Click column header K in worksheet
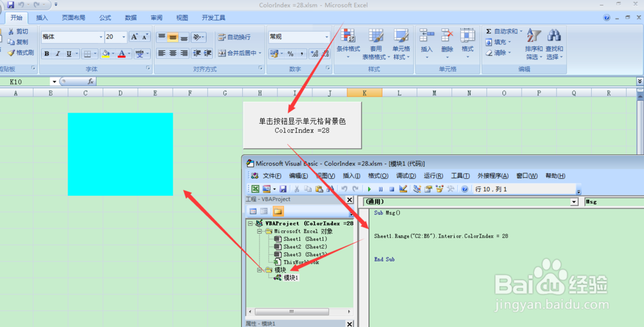 (x=365, y=93)
